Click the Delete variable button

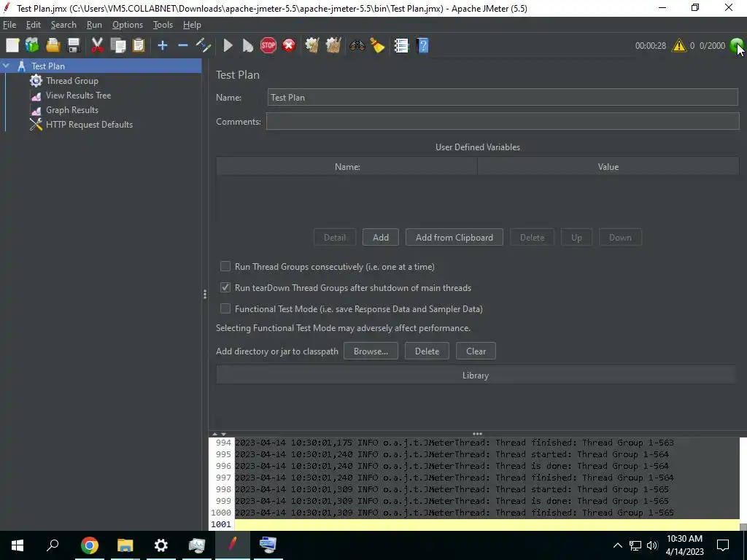[x=532, y=238]
